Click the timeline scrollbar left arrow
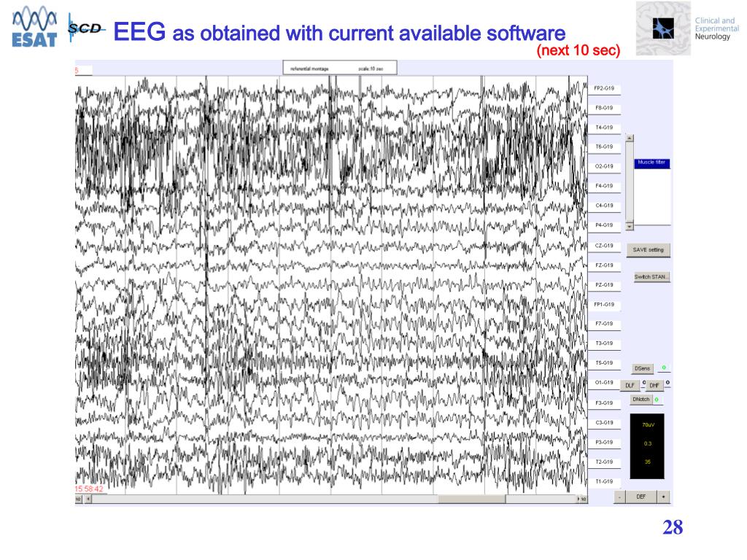Screen dimensions: 747x560 (88, 499)
